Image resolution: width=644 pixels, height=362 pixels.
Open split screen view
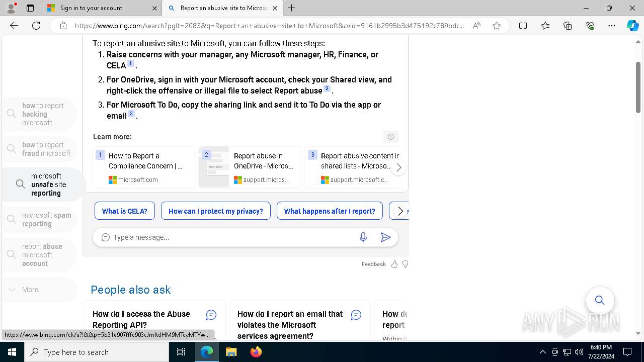(523, 26)
